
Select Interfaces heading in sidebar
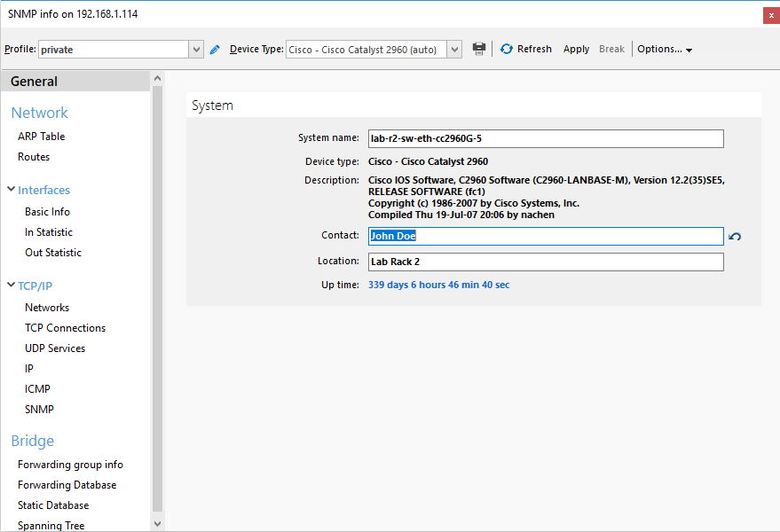pyautogui.click(x=43, y=190)
